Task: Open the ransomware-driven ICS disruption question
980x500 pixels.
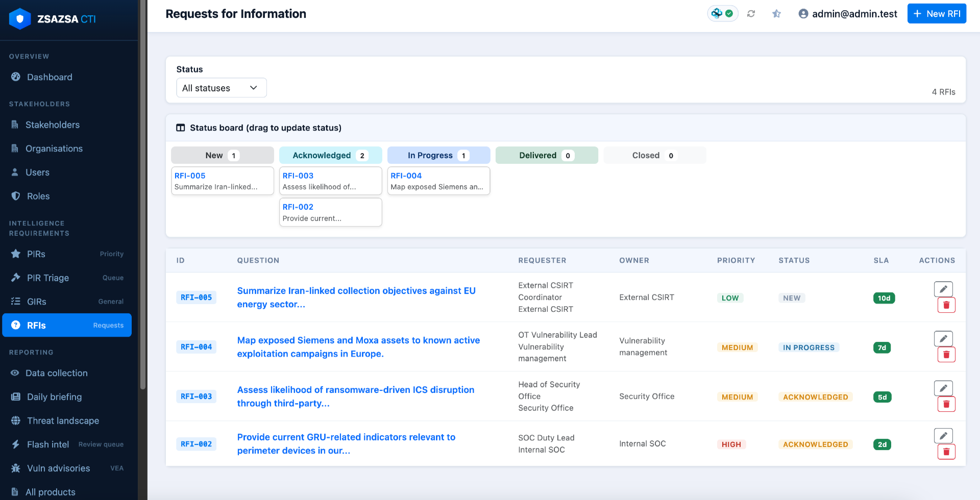Action: point(356,396)
